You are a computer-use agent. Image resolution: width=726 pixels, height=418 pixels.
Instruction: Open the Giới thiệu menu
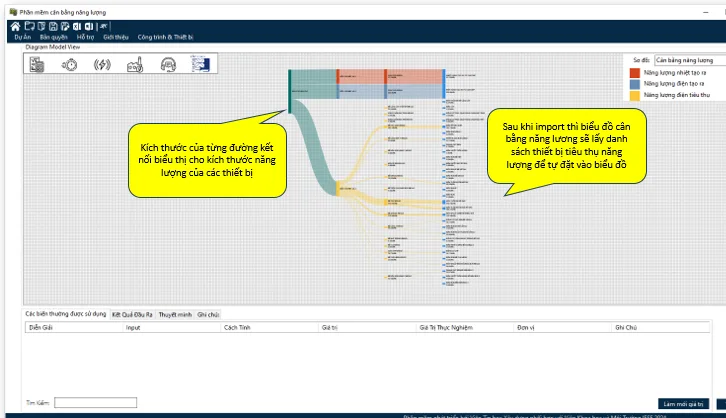click(116, 37)
